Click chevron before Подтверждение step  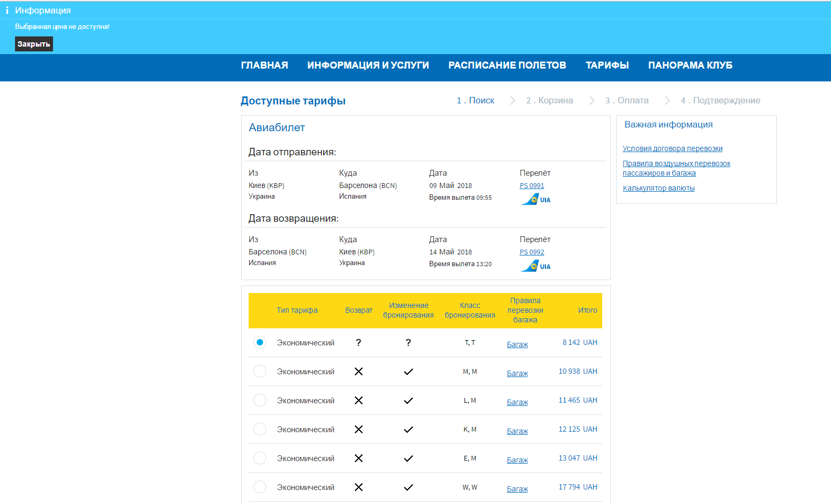[667, 101]
